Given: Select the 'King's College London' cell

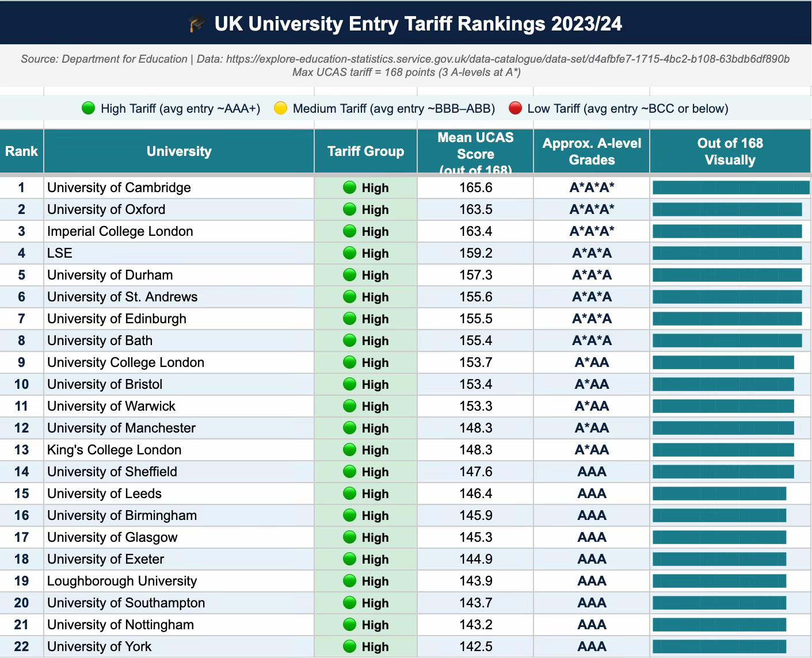Looking at the screenshot, I should (179, 450).
